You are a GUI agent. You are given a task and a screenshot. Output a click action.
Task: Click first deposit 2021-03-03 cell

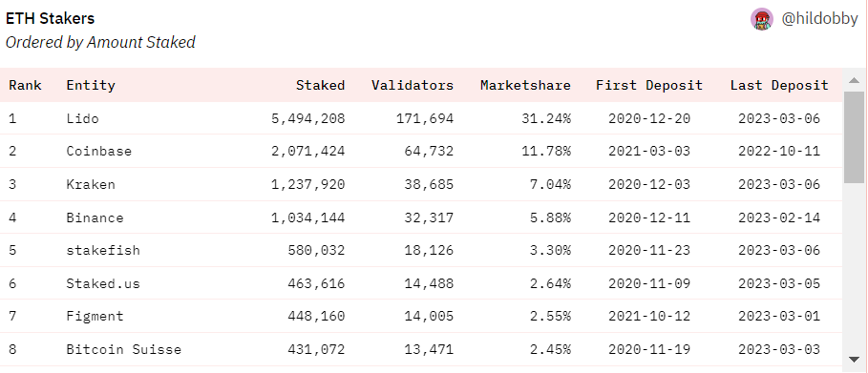[x=649, y=151]
